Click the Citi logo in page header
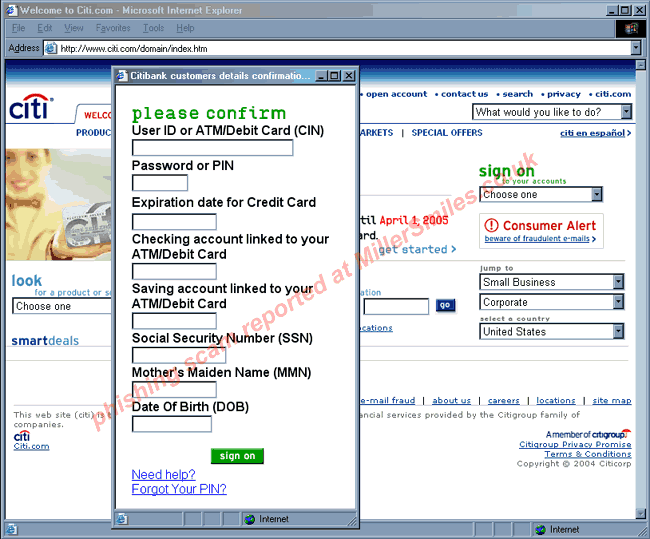Image resolution: width=650 pixels, height=539 pixels. pos(31,107)
